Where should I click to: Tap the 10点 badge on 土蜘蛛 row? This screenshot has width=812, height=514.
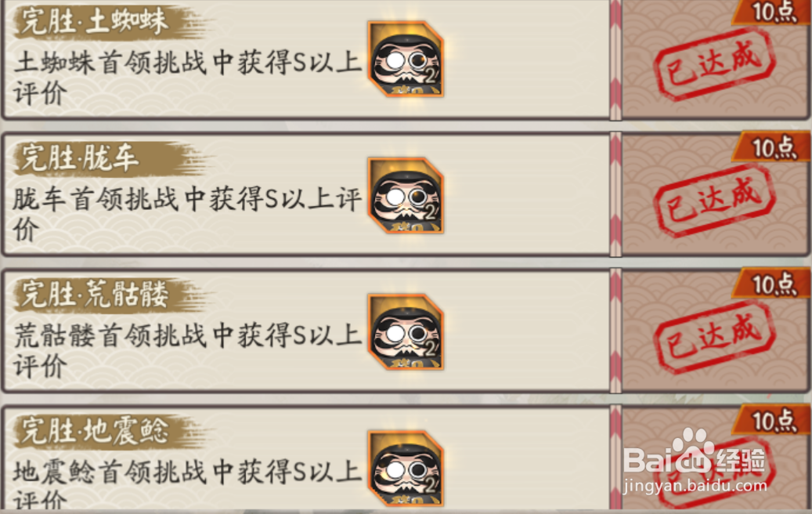[773, 12]
